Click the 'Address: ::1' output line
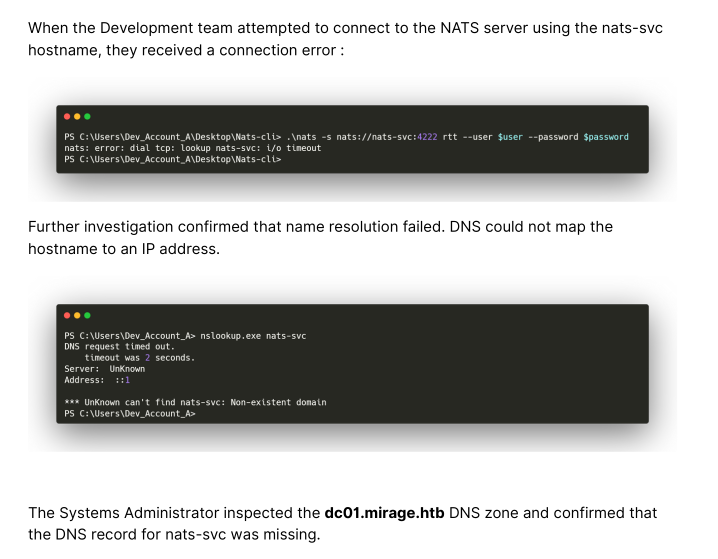 (97, 380)
